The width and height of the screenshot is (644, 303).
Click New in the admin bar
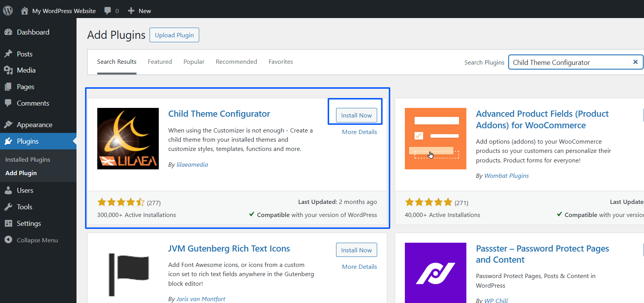click(145, 11)
